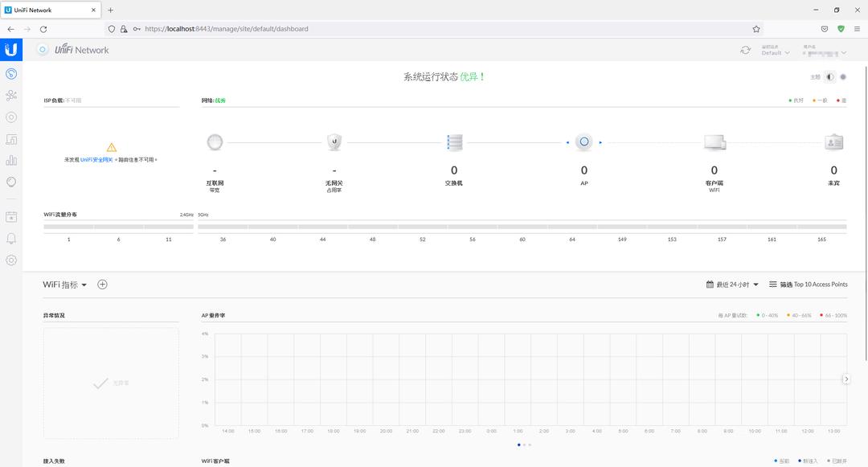Open the Firefox application menu
This screenshot has width=868, height=467.
pos(857,29)
